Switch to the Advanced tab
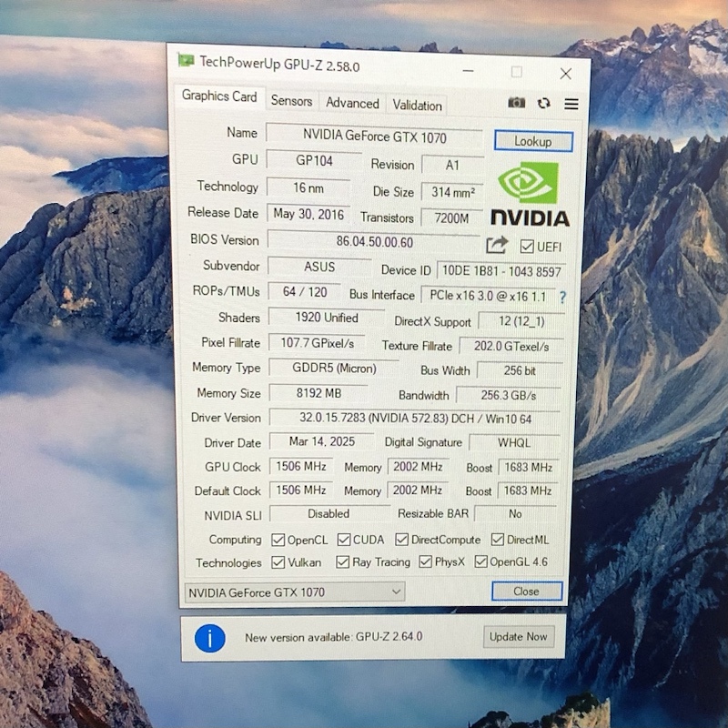The height and width of the screenshot is (728, 728). pyautogui.click(x=352, y=103)
